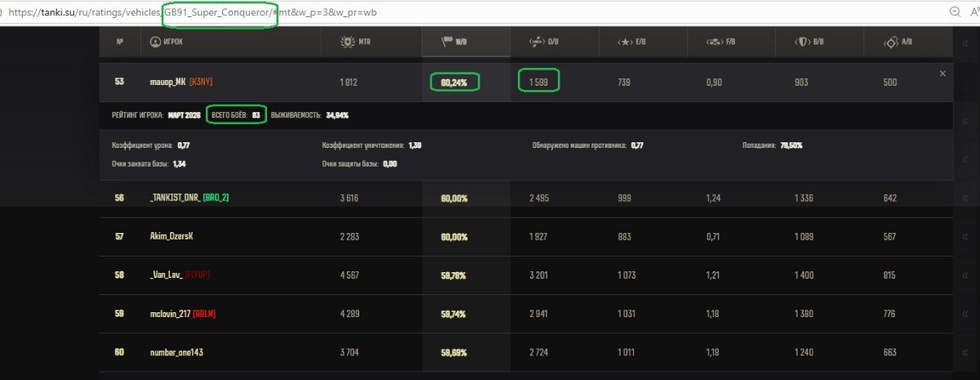Image resolution: width=980 pixels, height=380 pixels.
Task: Click the Очки защиты базы 0,00 stat
Action: click(359, 163)
